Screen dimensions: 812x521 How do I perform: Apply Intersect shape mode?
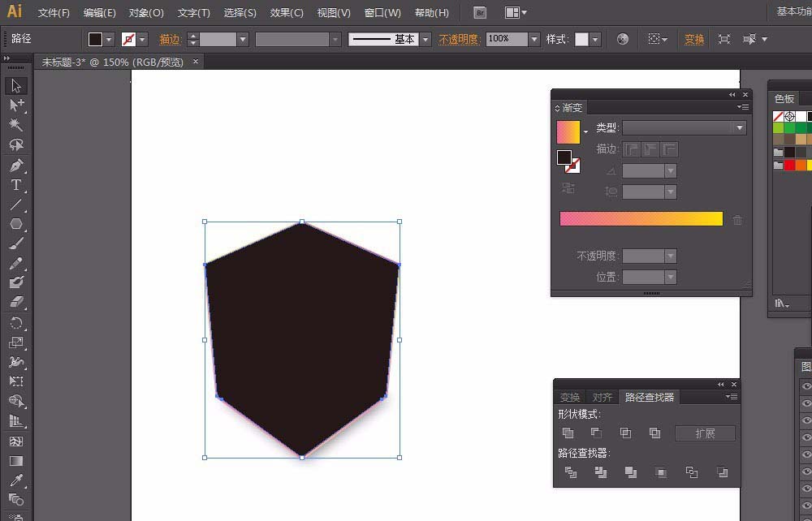coord(625,433)
